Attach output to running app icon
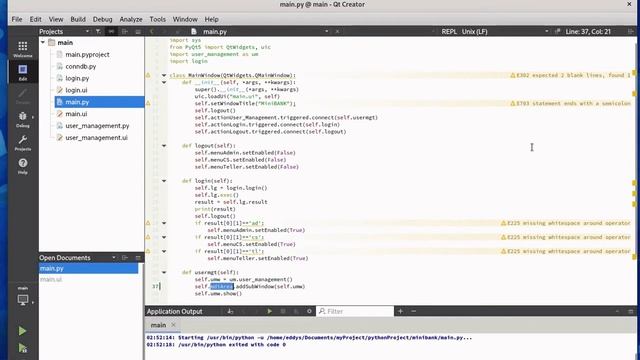This screenshot has height=360, width=640. click(296, 311)
